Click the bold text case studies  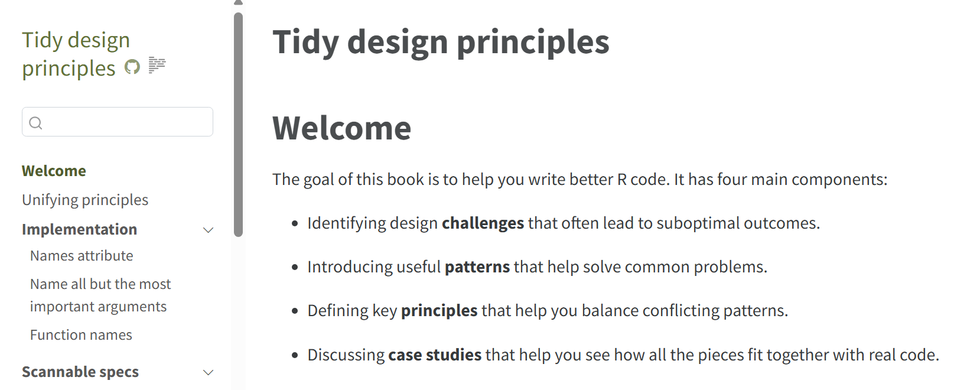435,355
